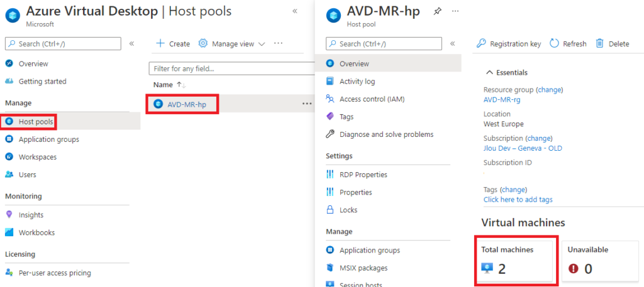Refresh the host pool overview

(x=568, y=43)
